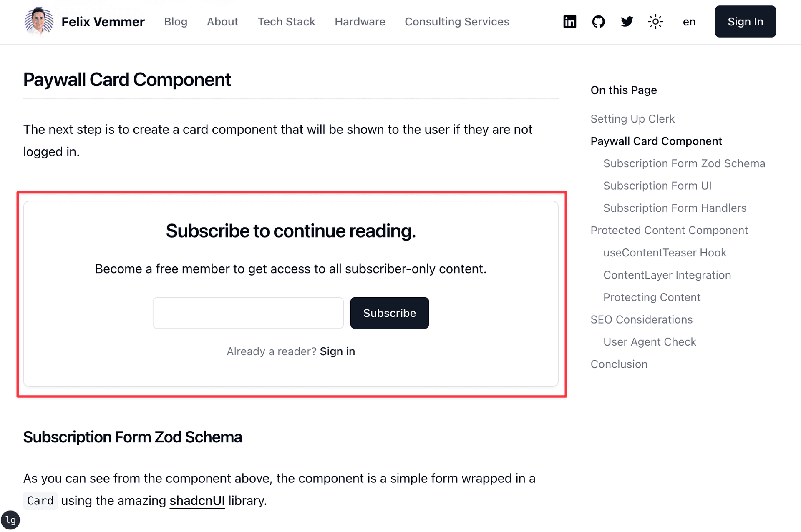This screenshot has width=801, height=532.
Task: Click the Felix Vemmer avatar logo
Action: click(39, 21)
